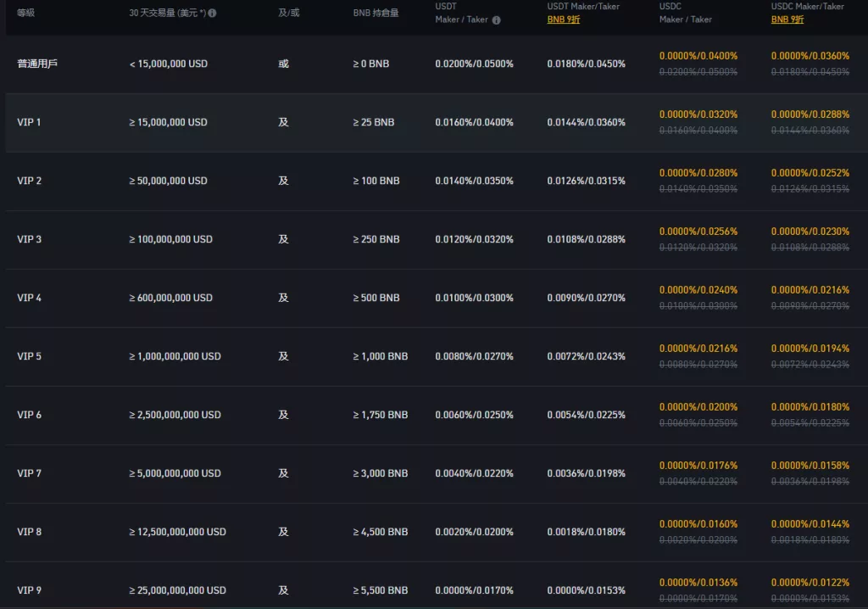This screenshot has width=868, height=609.
Task: Click the orange 0.0000%/0.0230% USDC BNB fee
Action: [x=810, y=231]
